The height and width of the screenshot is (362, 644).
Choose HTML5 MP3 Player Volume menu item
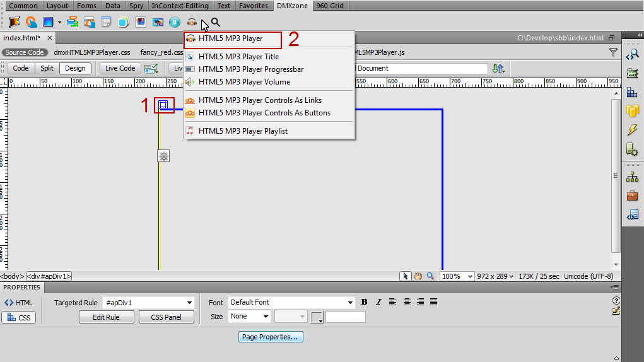click(269, 82)
